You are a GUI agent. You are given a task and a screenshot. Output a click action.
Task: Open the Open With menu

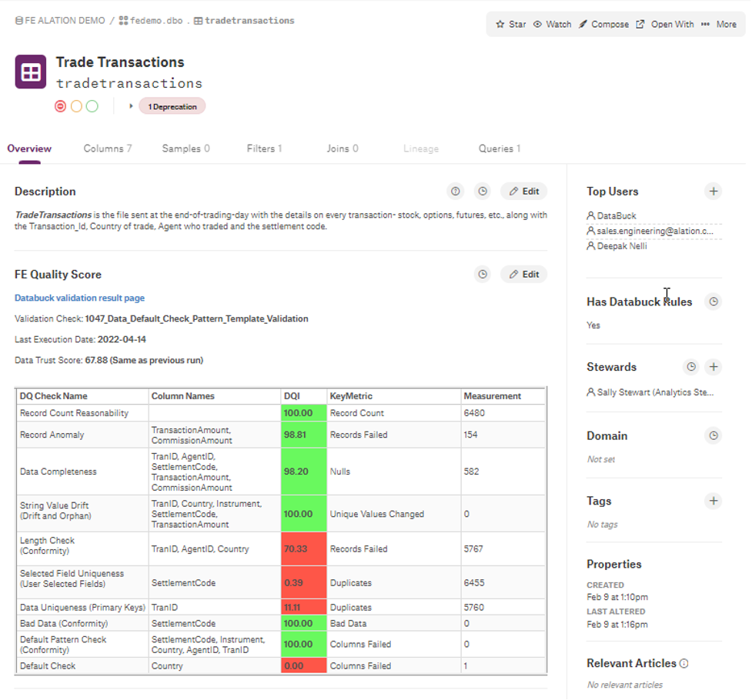[x=665, y=25]
